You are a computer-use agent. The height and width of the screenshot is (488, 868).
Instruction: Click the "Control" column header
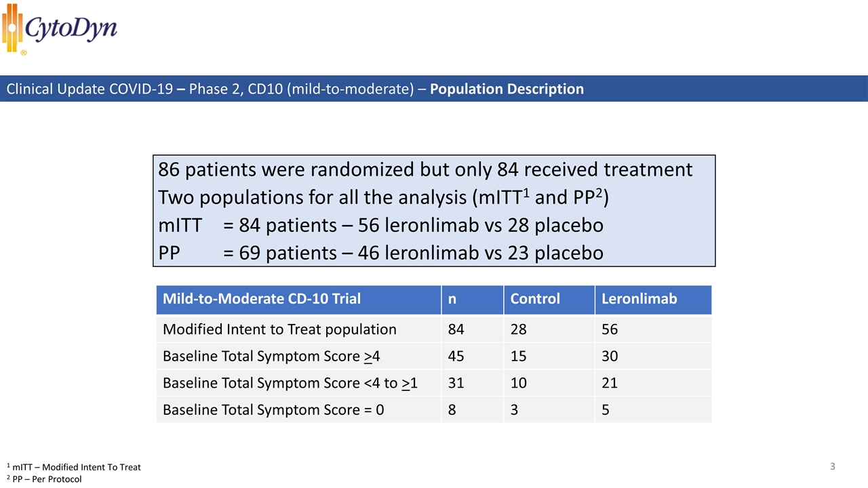pyautogui.click(x=535, y=299)
